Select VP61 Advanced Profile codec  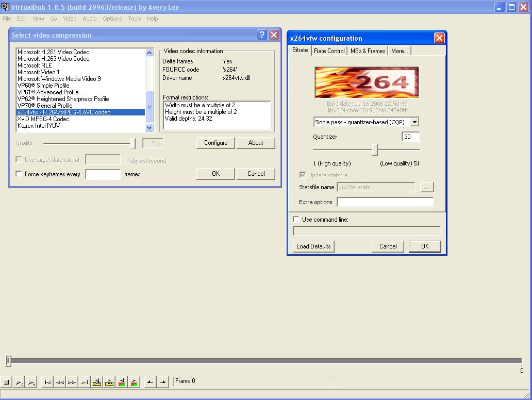pos(81,92)
